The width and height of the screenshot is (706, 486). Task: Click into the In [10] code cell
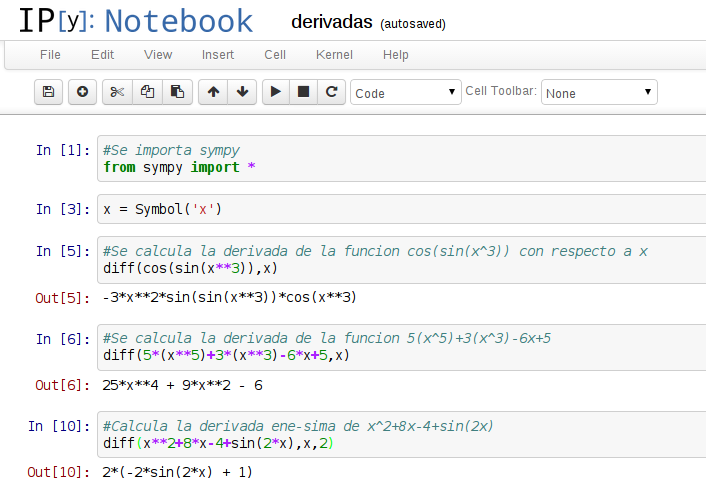[400, 434]
